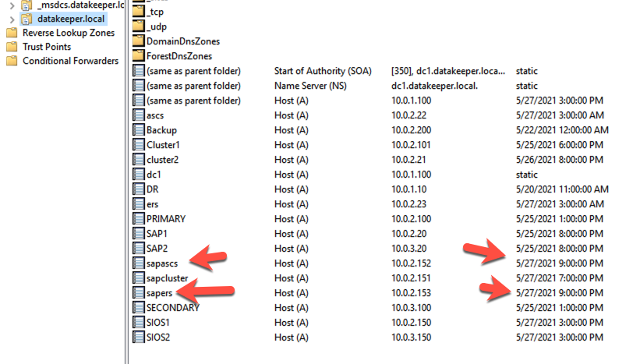Click the dc1.datakeeper.local. name server data
633x364 pixels.
[x=434, y=86]
